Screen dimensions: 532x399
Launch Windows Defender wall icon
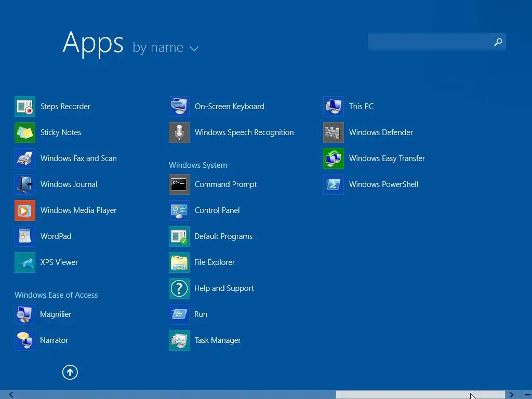pyautogui.click(x=334, y=132)
